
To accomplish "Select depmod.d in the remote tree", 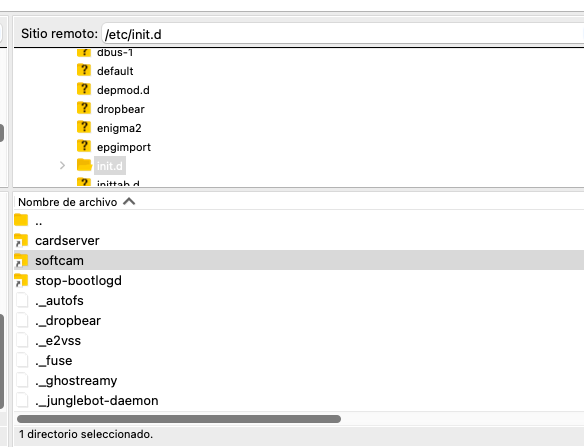I will point(123,90).
